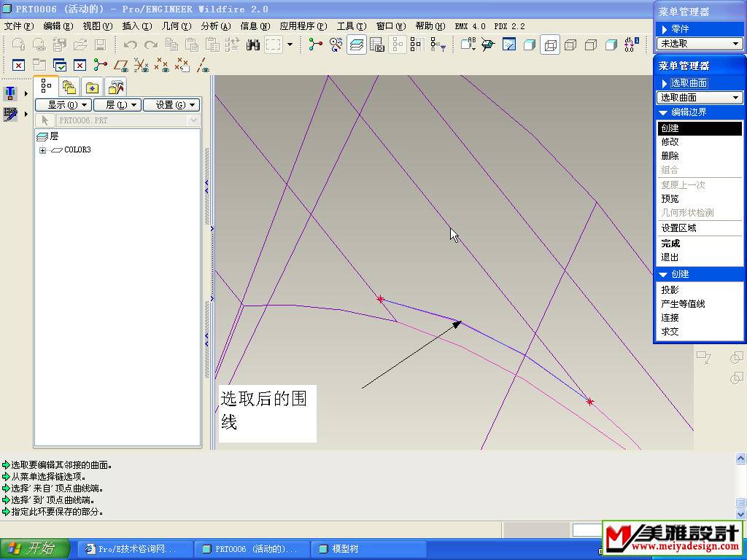Switch to the favorites navigator tab
The height and width of the screenshot is (560, 747).
point(92,87)
